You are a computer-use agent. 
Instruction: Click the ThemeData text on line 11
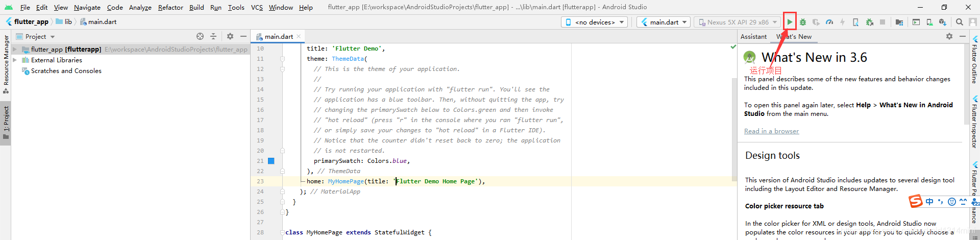click(348, 59)
